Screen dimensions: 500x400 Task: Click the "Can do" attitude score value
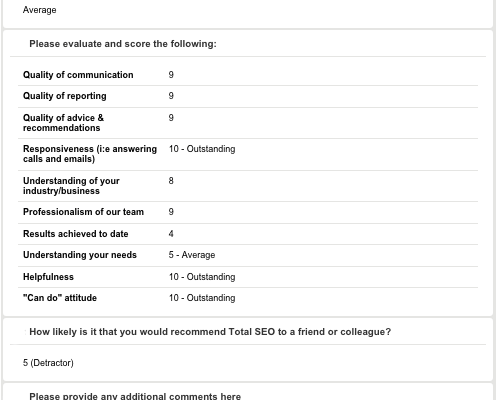(202, 298)
